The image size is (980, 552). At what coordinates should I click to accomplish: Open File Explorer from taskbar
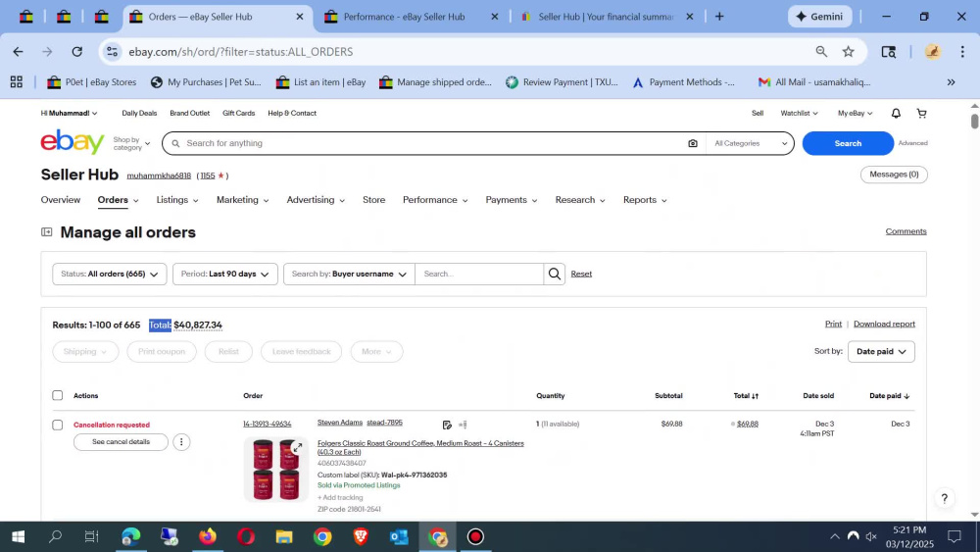pyautogui.click(x=284, y=536)
